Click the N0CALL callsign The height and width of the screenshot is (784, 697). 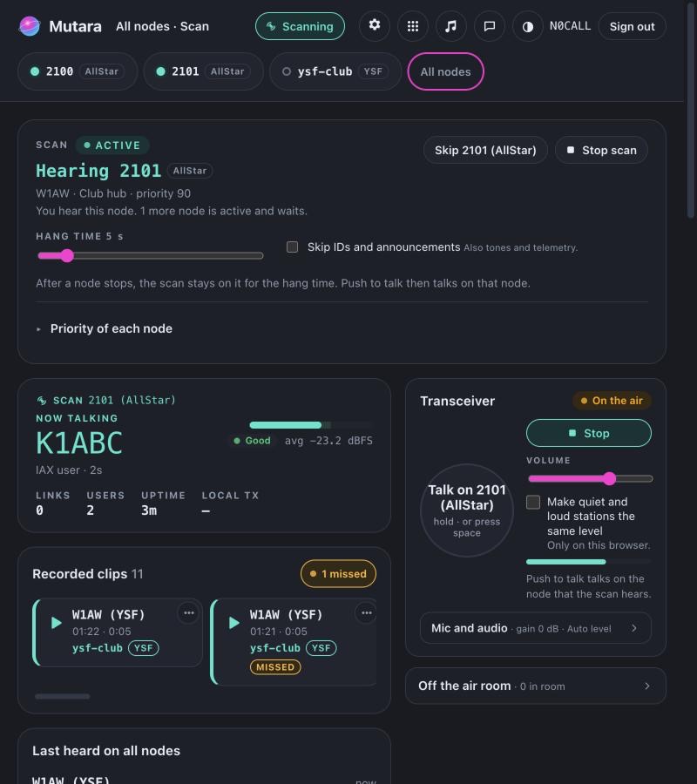(570, 26)
